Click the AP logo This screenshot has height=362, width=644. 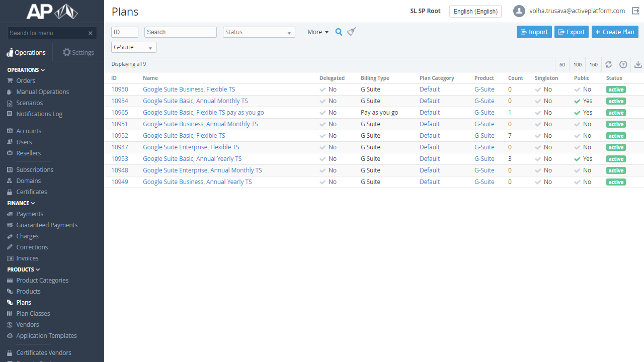52,11
